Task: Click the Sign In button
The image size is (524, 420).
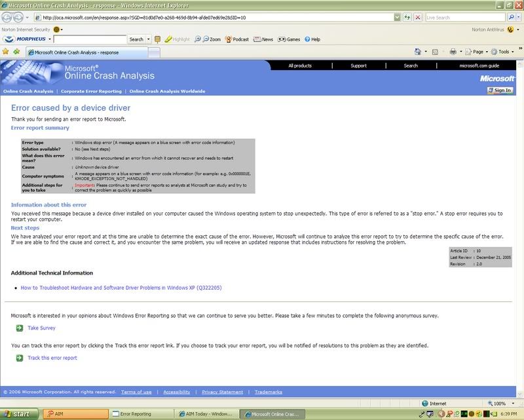Action: pos(500,90)
